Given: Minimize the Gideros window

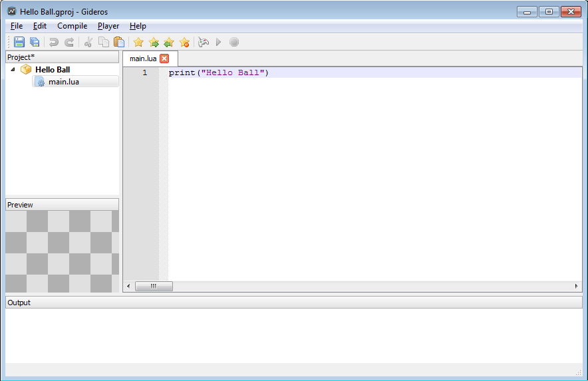Looking at the screenshot, I should (x=527, y=11).
